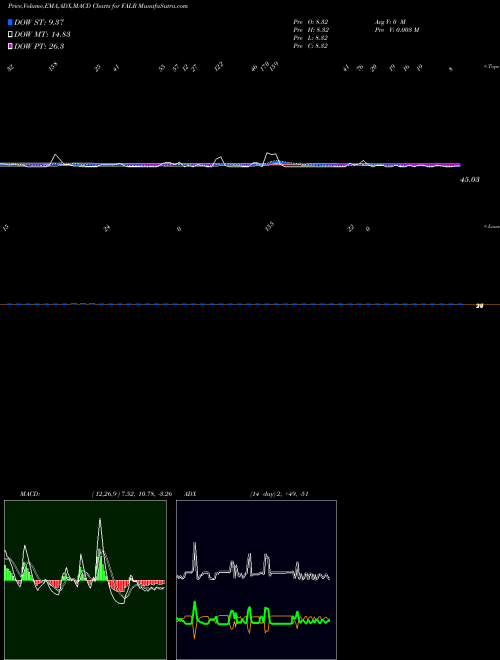
Task: Click the 'Avg V: 0 M' volume text
Action: [x=390, y=21]
